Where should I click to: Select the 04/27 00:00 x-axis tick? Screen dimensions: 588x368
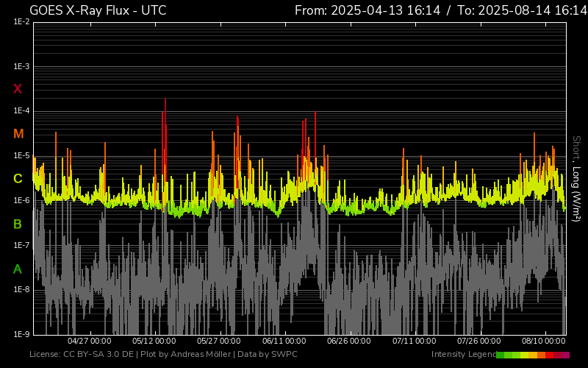(89, 342)
